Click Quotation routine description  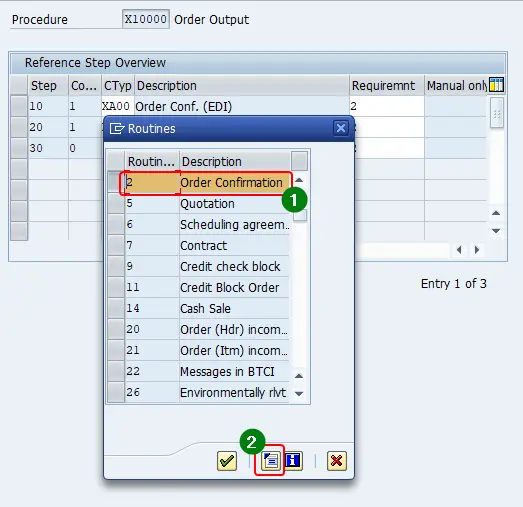235,203
